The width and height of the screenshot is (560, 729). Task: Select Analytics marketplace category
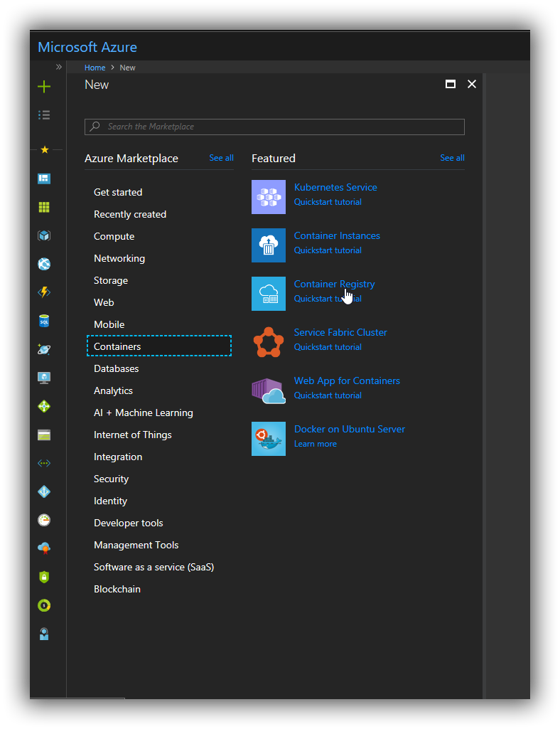[114, 390]
